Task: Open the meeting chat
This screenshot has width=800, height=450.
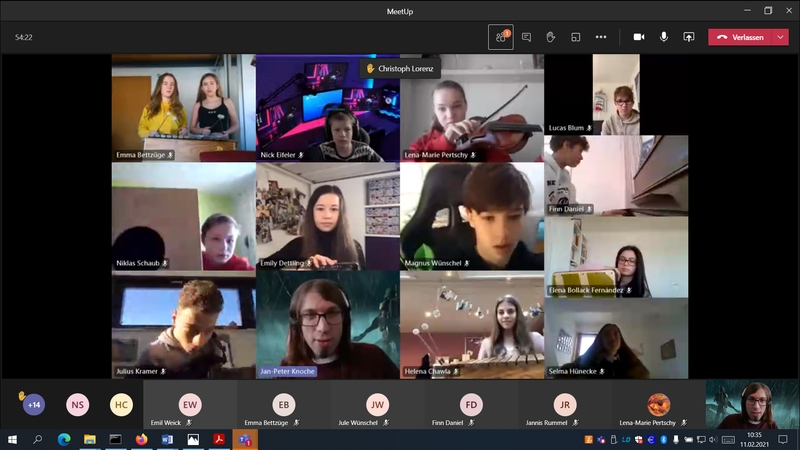Action: click(526, 37)
